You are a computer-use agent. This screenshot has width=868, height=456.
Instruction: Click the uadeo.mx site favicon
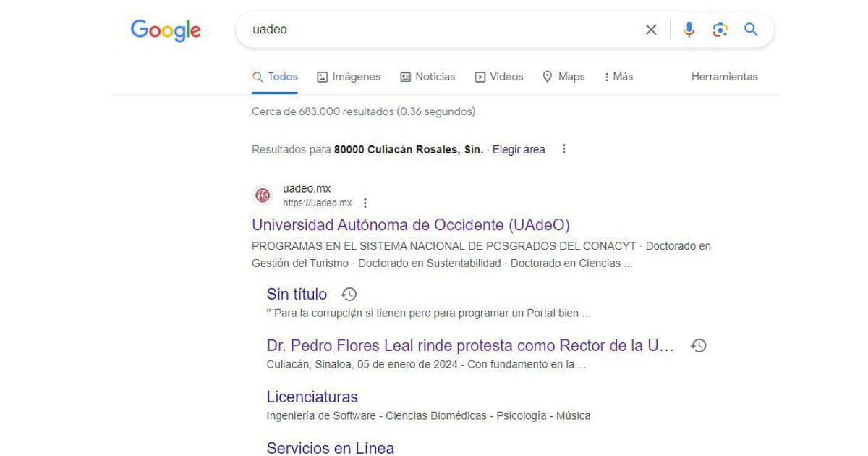tap(263, 195)
